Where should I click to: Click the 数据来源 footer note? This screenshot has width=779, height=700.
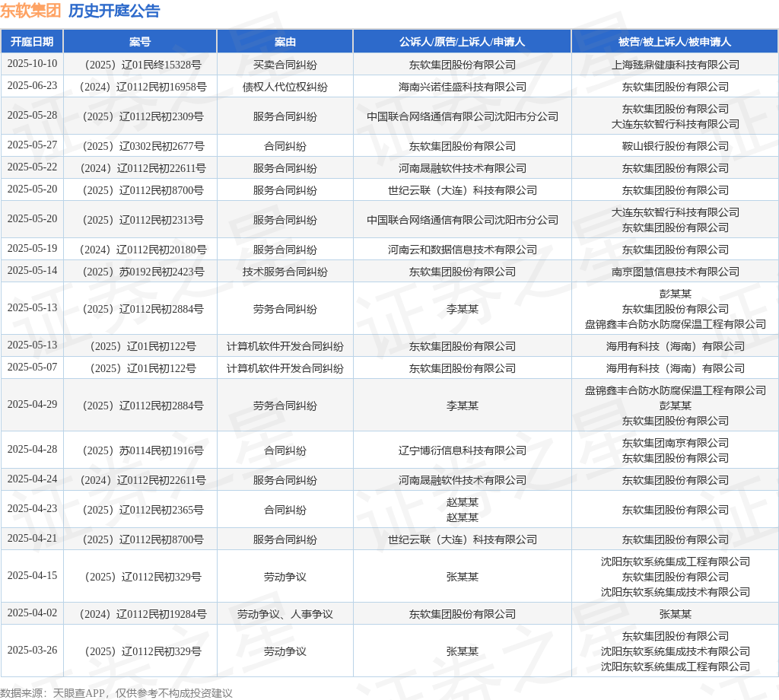(x=116, y=693)
